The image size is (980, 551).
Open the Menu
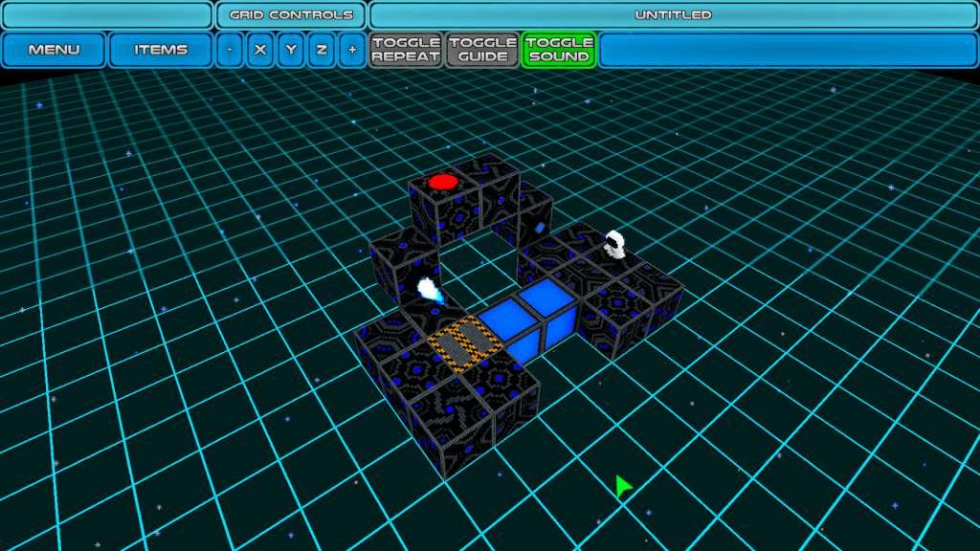[x=53, y=49]
